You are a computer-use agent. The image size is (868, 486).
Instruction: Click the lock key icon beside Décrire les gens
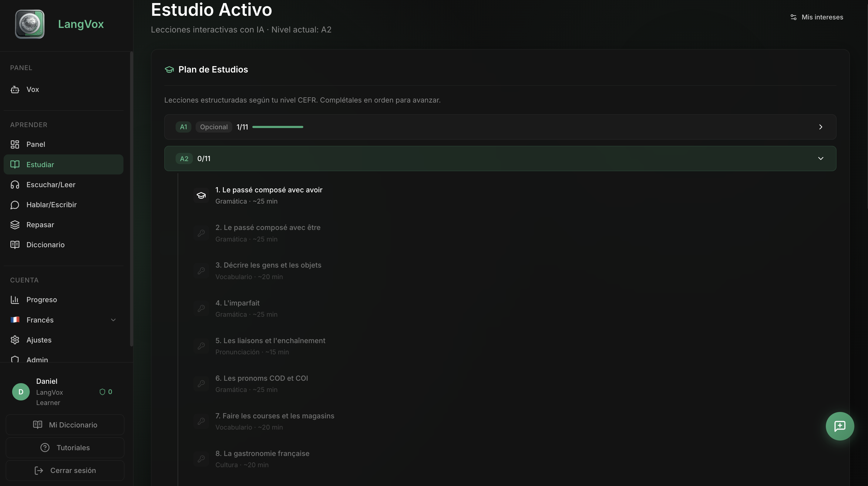201,271
